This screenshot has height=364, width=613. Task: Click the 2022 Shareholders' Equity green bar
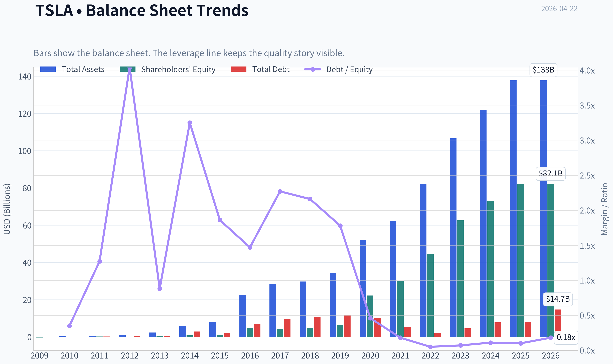pos(430,295)
